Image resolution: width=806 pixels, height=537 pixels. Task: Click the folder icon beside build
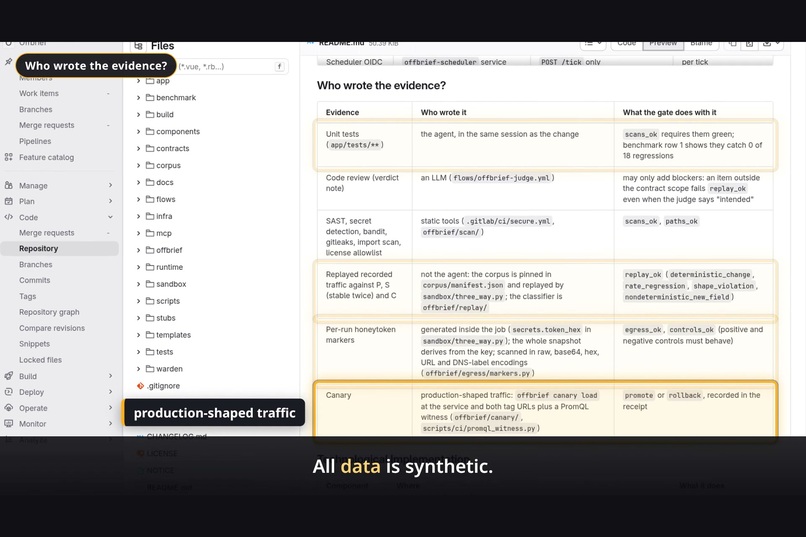[x=150, y=115]
